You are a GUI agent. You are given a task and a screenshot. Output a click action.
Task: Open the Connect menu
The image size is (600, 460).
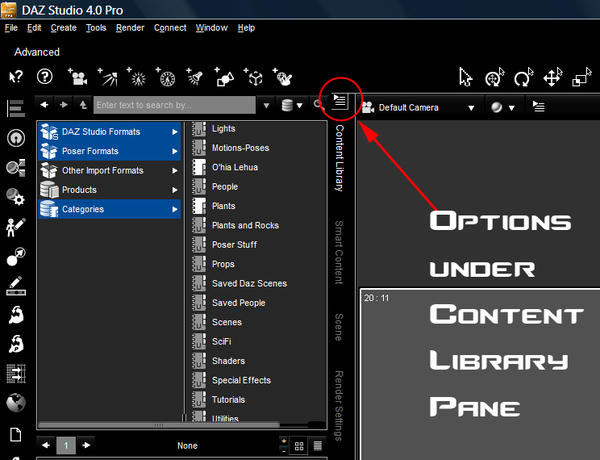[170, 28]
